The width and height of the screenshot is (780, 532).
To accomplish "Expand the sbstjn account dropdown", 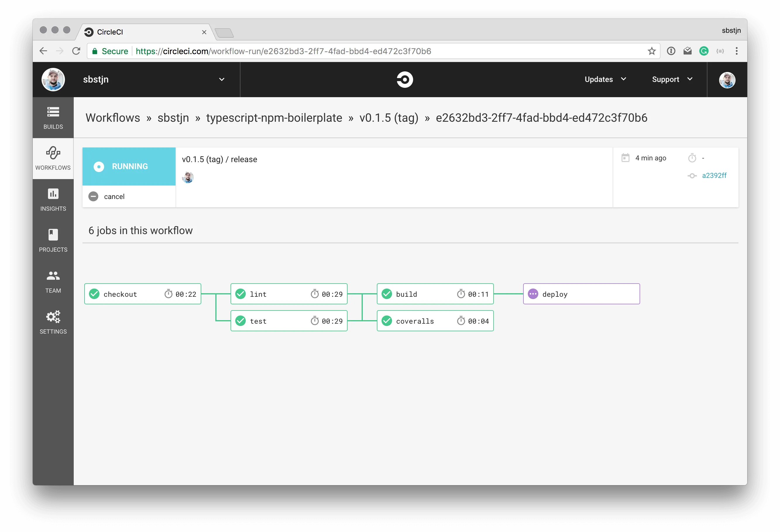I will [221, 80].
